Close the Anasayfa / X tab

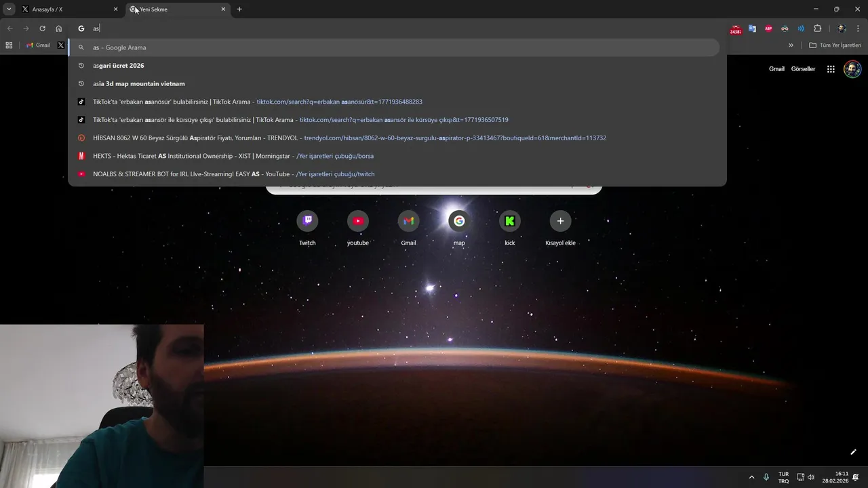[x=115, y=9]
